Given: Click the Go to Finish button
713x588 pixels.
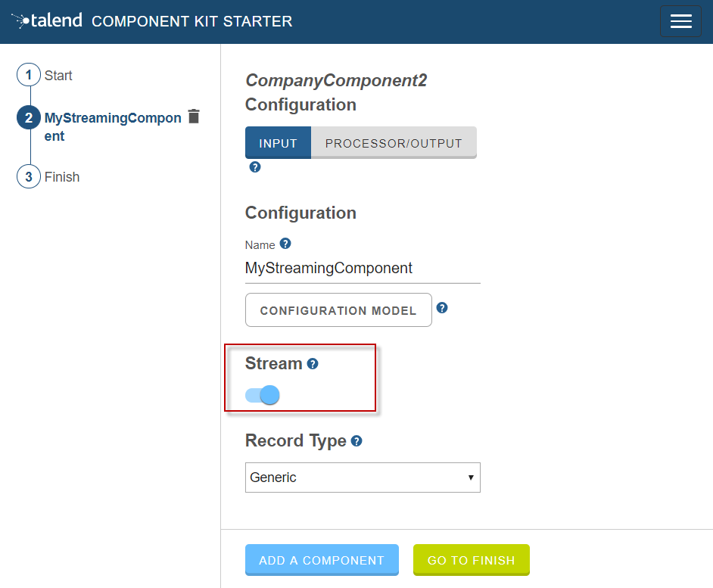Looking at the screenshot, I should point(471,561).
